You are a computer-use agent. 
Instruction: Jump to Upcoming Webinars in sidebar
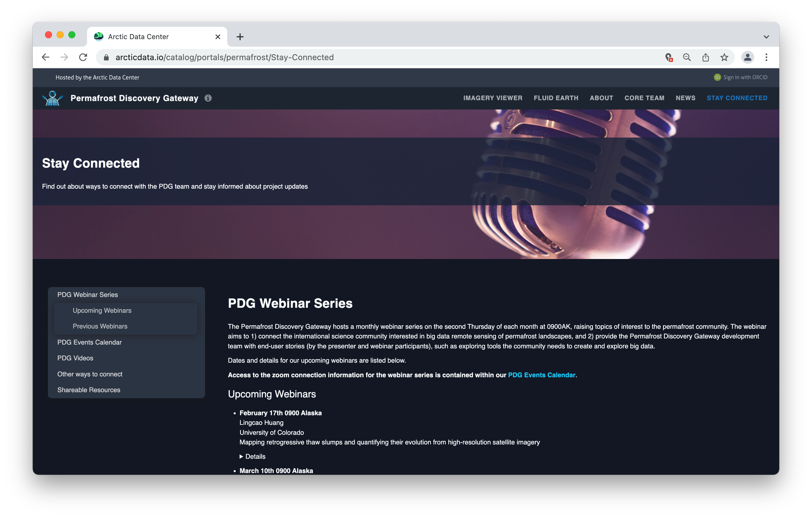click(x=102, y=310)
